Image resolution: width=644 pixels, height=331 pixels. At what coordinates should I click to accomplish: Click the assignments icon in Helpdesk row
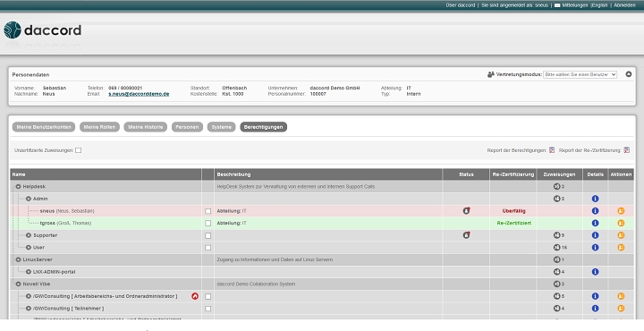tap(556, 186)
